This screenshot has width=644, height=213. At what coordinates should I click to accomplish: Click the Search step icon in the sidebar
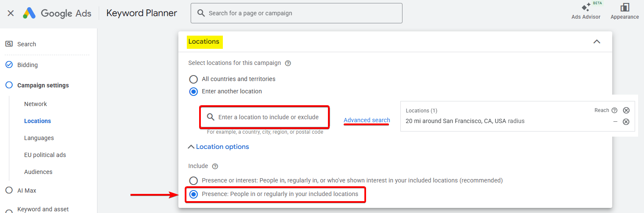click(9, 44)
